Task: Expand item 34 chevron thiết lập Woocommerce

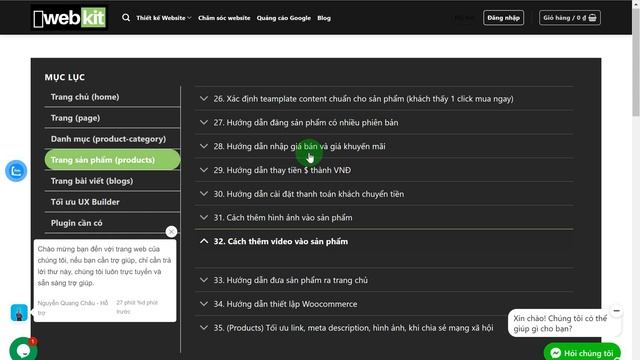Action: click(x=204, y=304)
